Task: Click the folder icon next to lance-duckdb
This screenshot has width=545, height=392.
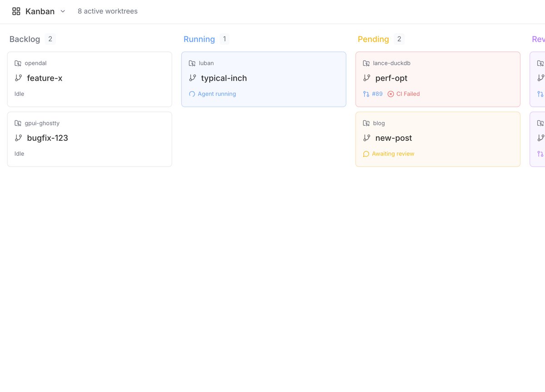Action: [x=366, y=63]
